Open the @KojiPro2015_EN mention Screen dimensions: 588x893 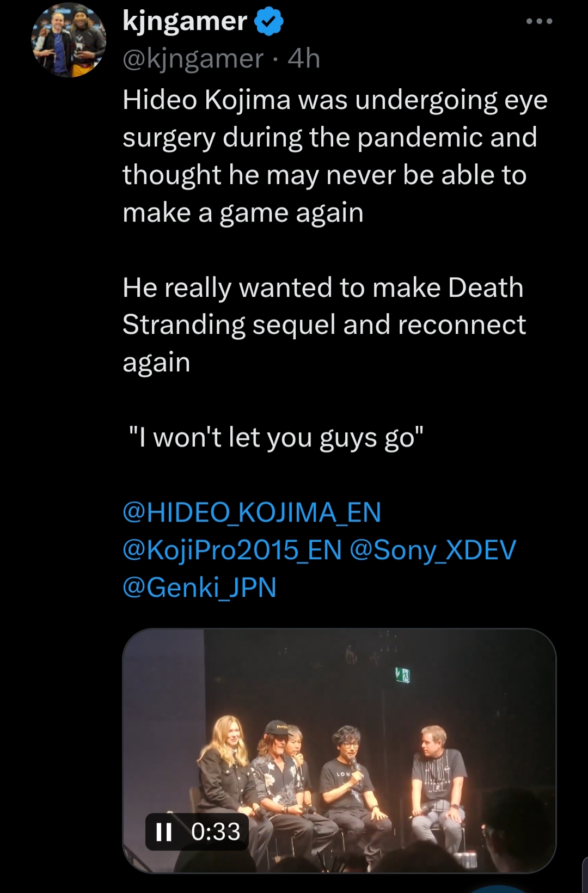(232, 549)
